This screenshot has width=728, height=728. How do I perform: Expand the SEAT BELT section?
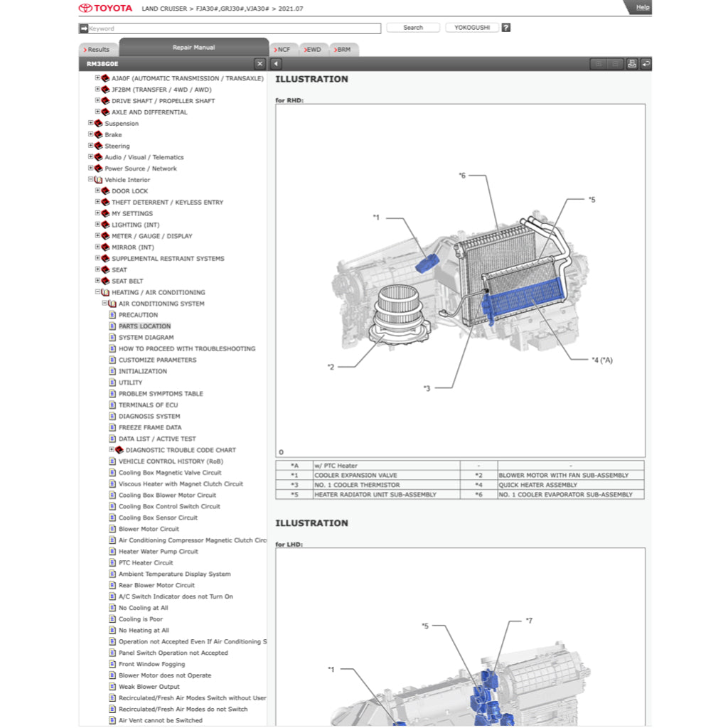pos(97,281)
